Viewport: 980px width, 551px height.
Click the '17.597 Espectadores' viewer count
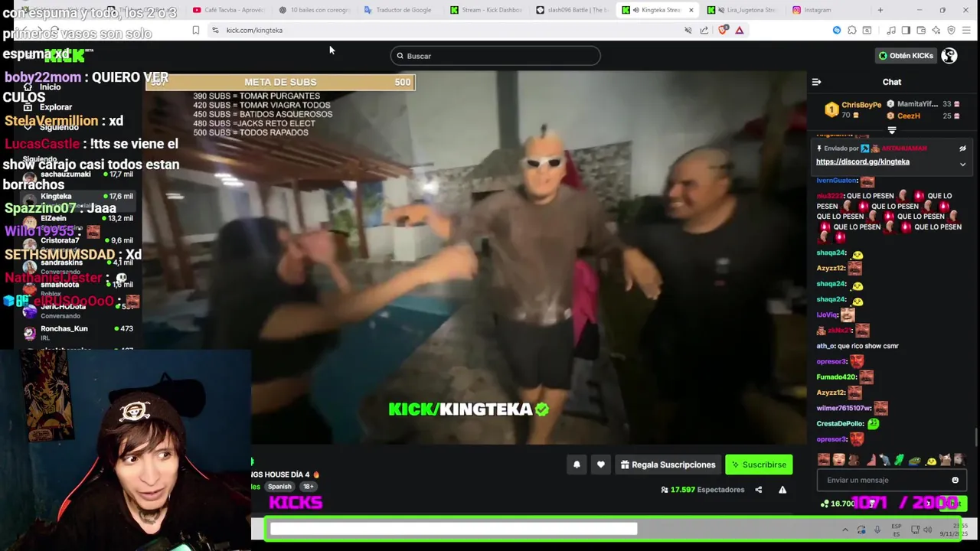[703, 490]
